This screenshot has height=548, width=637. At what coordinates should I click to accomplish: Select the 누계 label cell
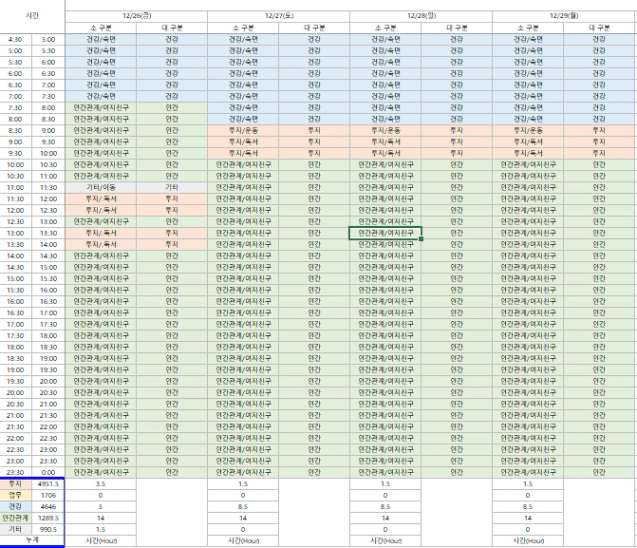point(33,540)
